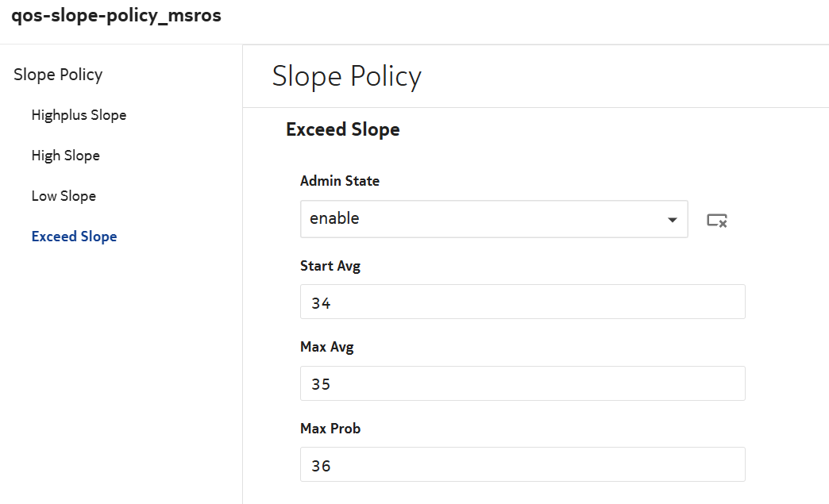Navigate to High Slope in sidebar

click(66, 156)
